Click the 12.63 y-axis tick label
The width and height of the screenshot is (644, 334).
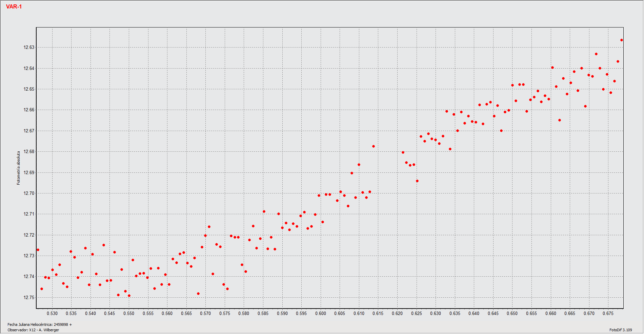29,48
